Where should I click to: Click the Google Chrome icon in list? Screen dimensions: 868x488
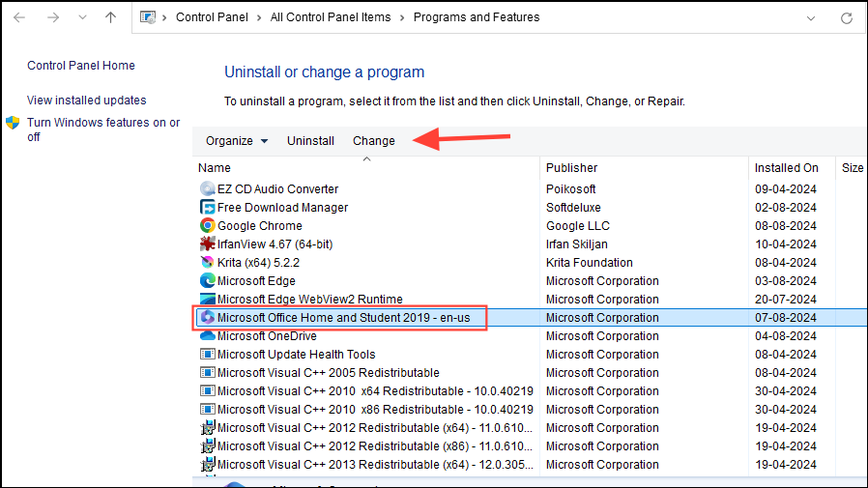[208, 226]
